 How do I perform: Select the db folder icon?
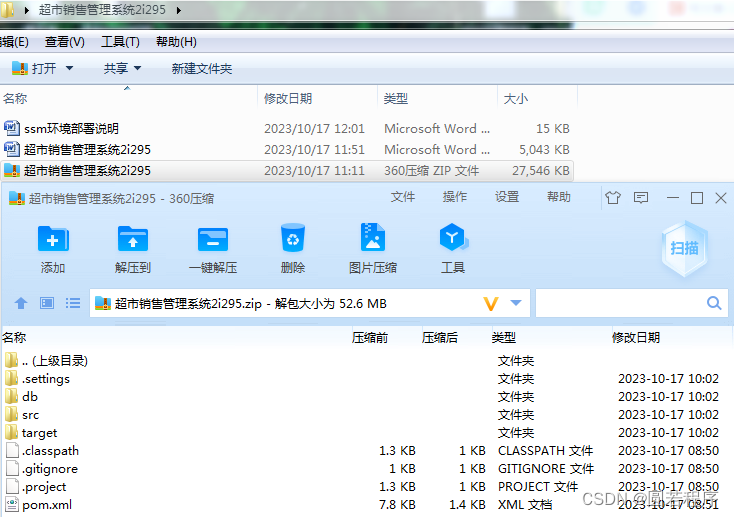pyautogui.click(x=12, y=396)
